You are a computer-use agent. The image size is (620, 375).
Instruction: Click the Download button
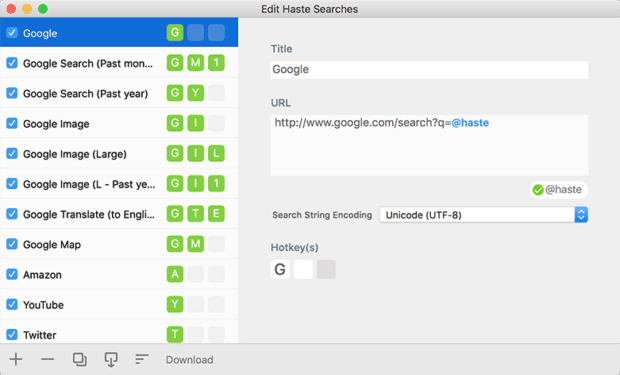pos(189,360)
